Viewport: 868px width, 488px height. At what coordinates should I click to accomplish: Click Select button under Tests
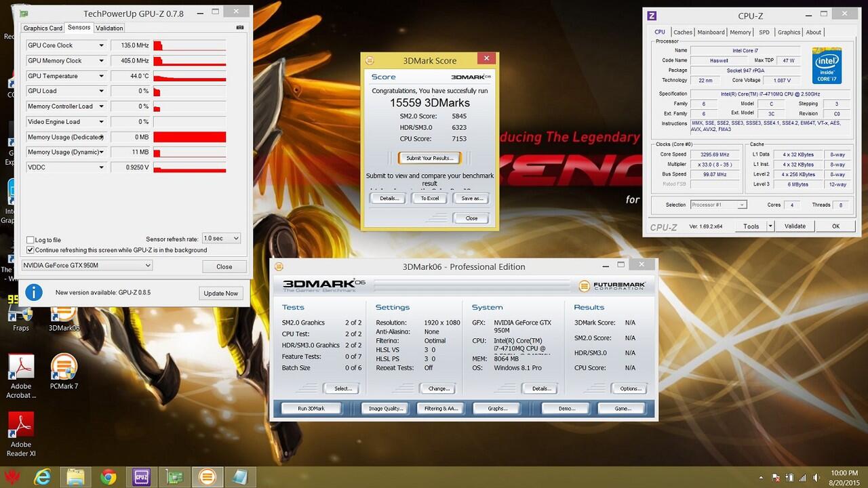point(342,388)
